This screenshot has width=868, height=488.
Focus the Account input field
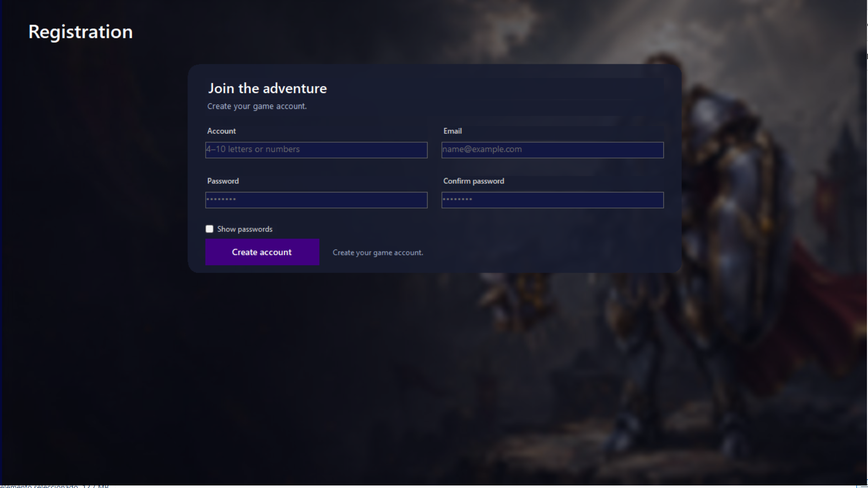point(316,150)
